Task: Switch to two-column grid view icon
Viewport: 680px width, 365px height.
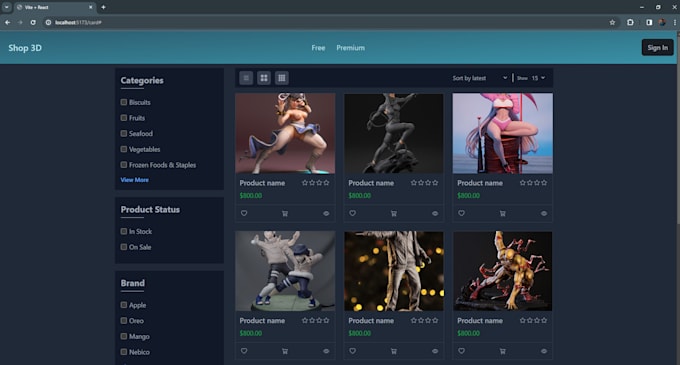Action: 264,78
